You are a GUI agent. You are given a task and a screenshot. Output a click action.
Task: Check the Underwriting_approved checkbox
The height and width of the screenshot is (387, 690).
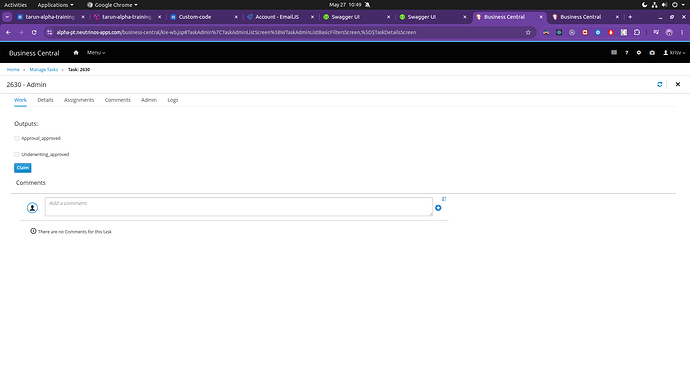pos(17,155)
